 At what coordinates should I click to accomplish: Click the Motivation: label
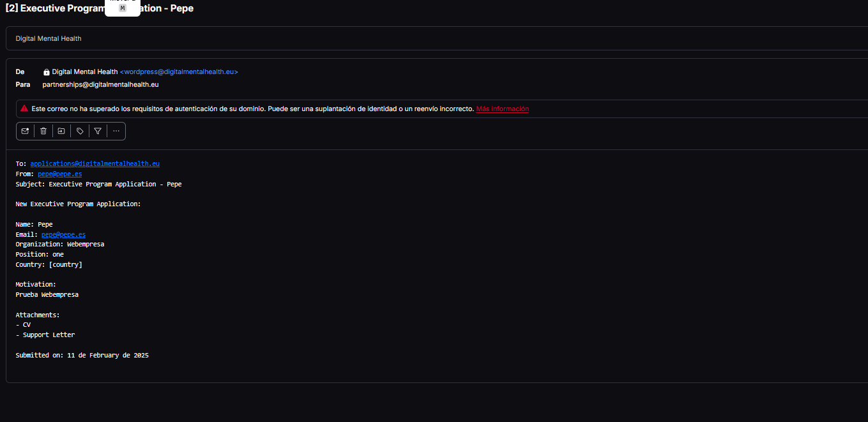(36, 284)
